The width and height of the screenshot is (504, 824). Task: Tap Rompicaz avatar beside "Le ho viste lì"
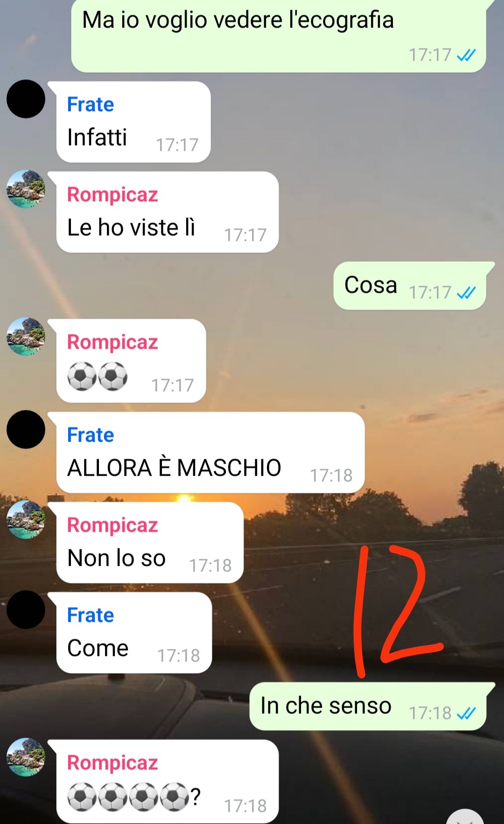point(26,189)
